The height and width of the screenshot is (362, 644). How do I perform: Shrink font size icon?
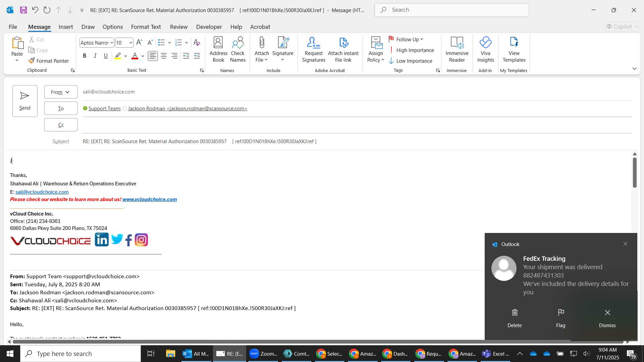pyautogui.click(x=150, y=42)
